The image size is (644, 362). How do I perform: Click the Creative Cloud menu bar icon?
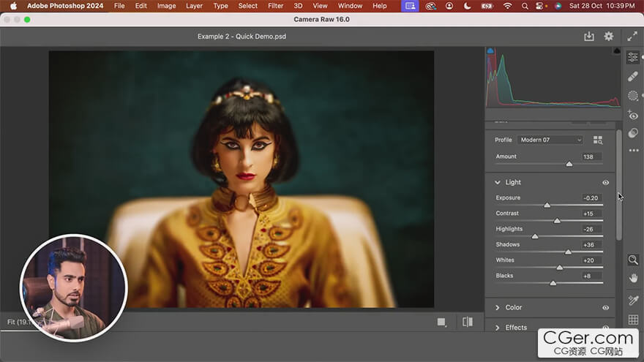click(x=430, y=6)
